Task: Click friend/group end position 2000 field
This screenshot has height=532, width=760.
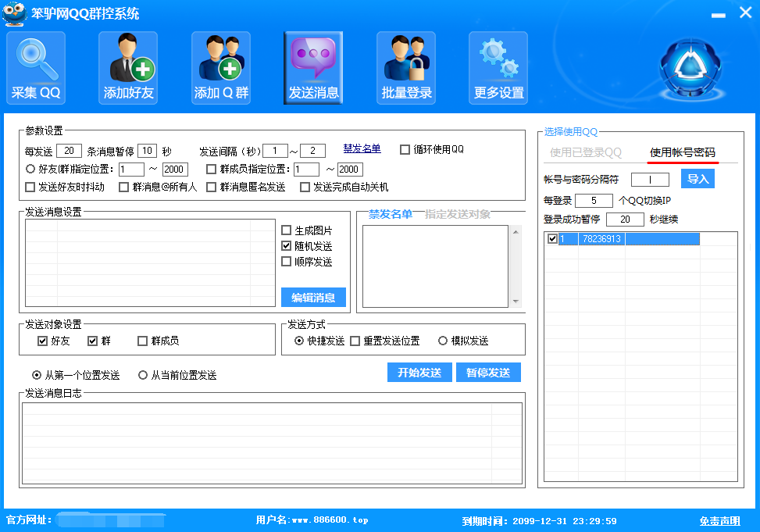Action: (x=175, y=170)
